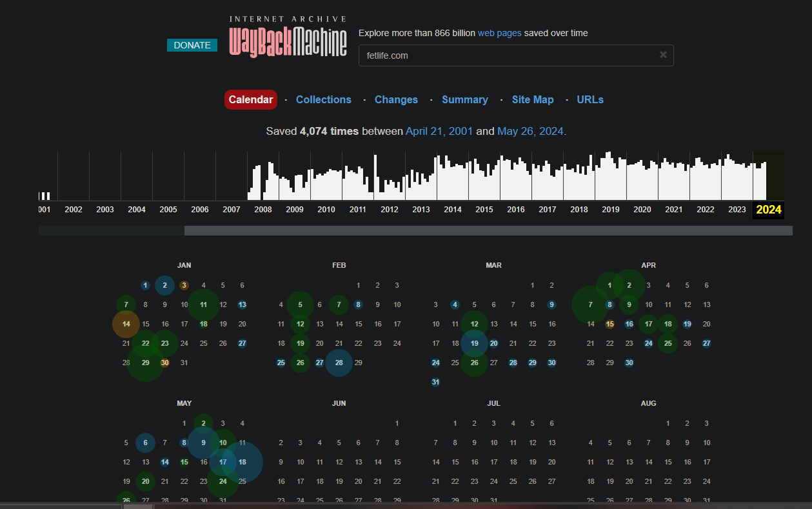Image resolution: width=812 pixels, height=509 pixels.
Task: Open the 'web pages' link
Action: 499,33
